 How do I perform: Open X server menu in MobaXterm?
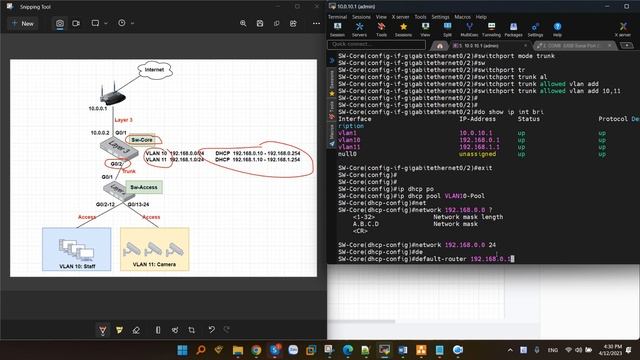[x=400, y=17]
